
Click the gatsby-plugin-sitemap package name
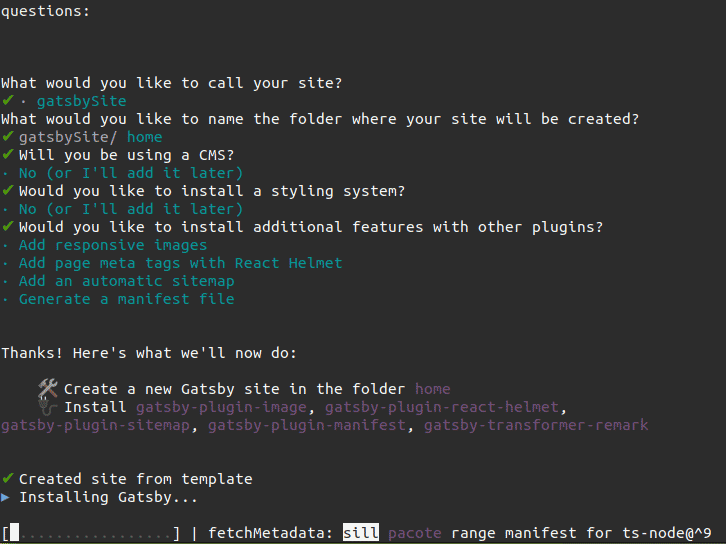click(x=95, y=425)
